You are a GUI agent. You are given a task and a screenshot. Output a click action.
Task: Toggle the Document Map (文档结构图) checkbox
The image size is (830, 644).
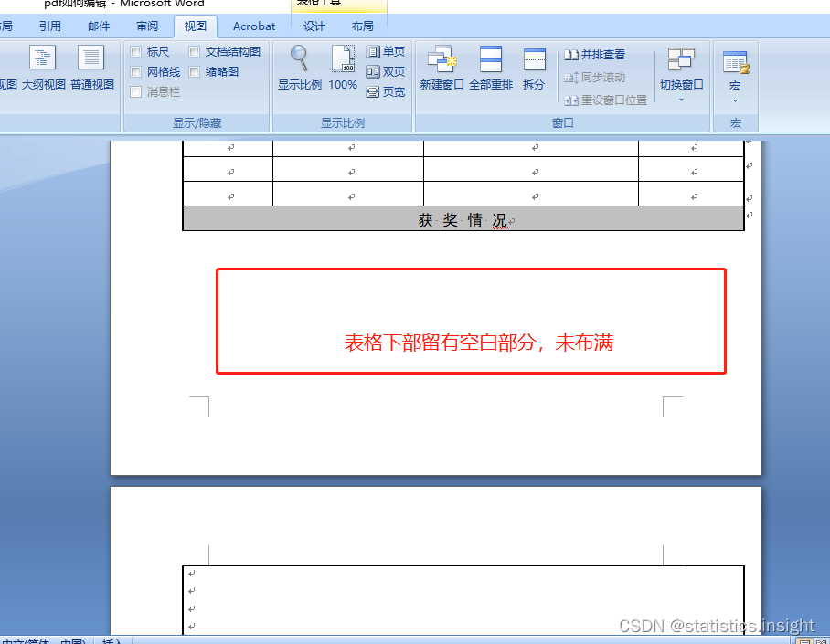195,51
